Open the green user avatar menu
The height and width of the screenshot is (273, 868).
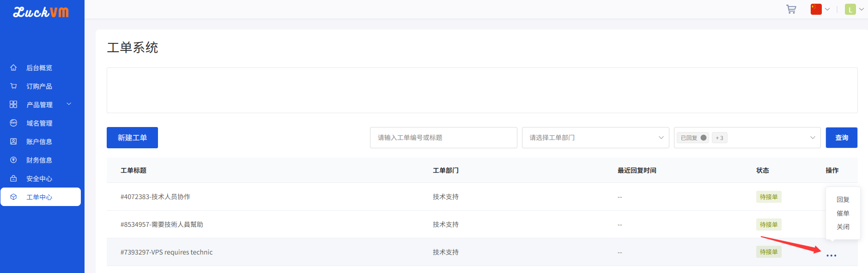850,9
